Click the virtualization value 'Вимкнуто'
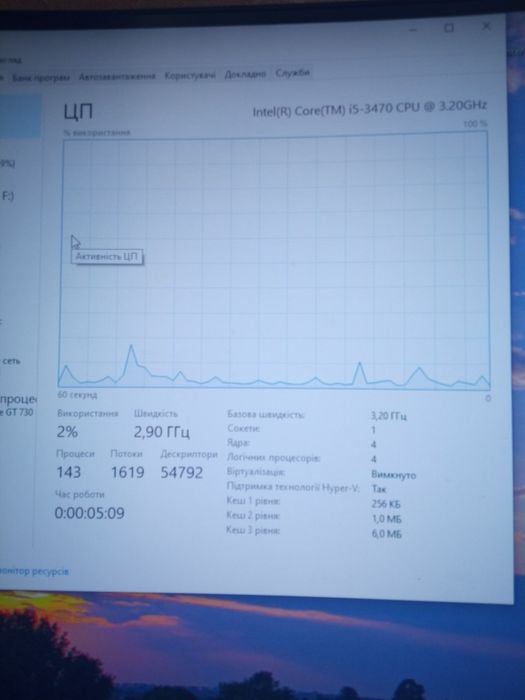525x700 pixels. point(393,475)
